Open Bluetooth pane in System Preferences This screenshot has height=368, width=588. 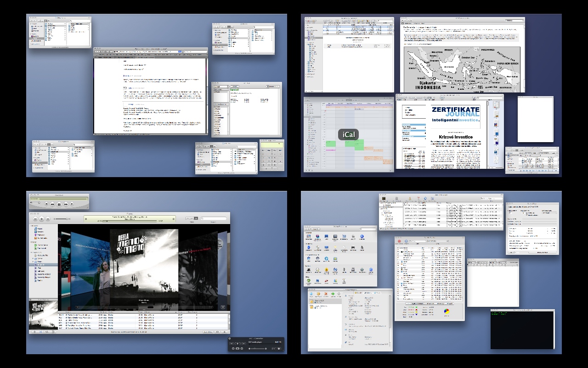309,248
